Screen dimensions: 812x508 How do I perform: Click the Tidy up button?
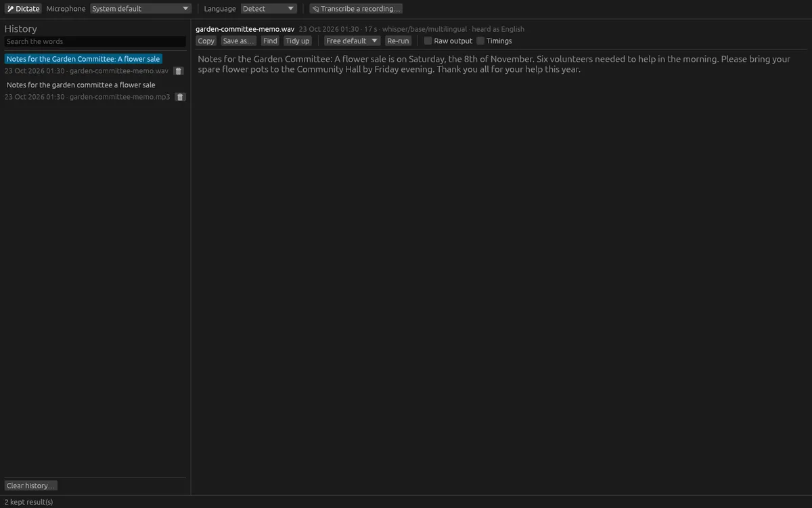pos(298,41)
